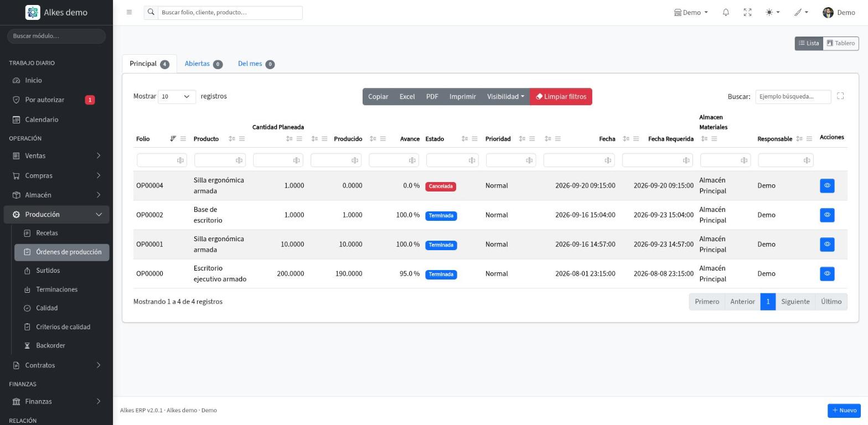Image resolution: width=868 pixels, height=425 pixels.
Task: Focus the Buscar table search field
Action: point(793,97)
